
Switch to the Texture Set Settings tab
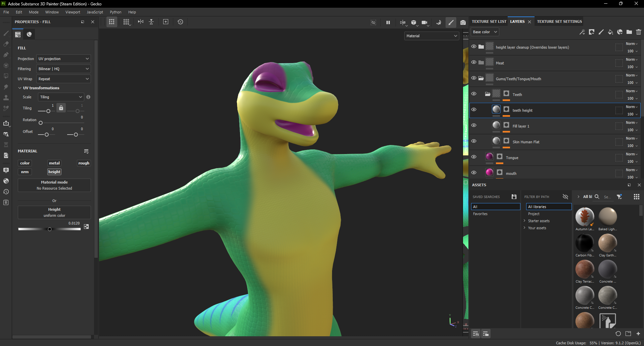pyautogui.click(x=559, y=21)
